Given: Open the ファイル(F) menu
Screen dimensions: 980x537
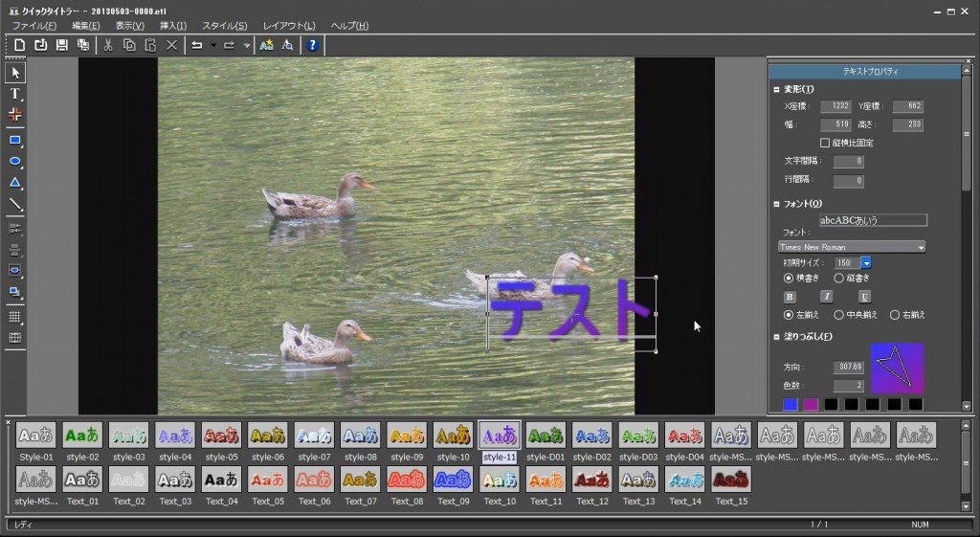Looking at the screenshot, I should [34, 26].
